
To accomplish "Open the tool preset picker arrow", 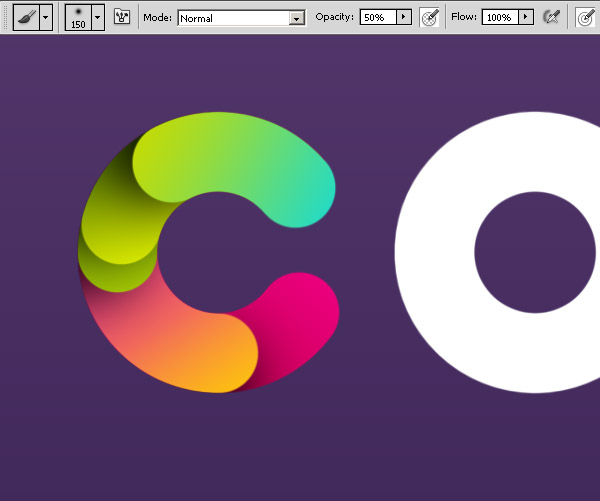I will tap(46, 17).
